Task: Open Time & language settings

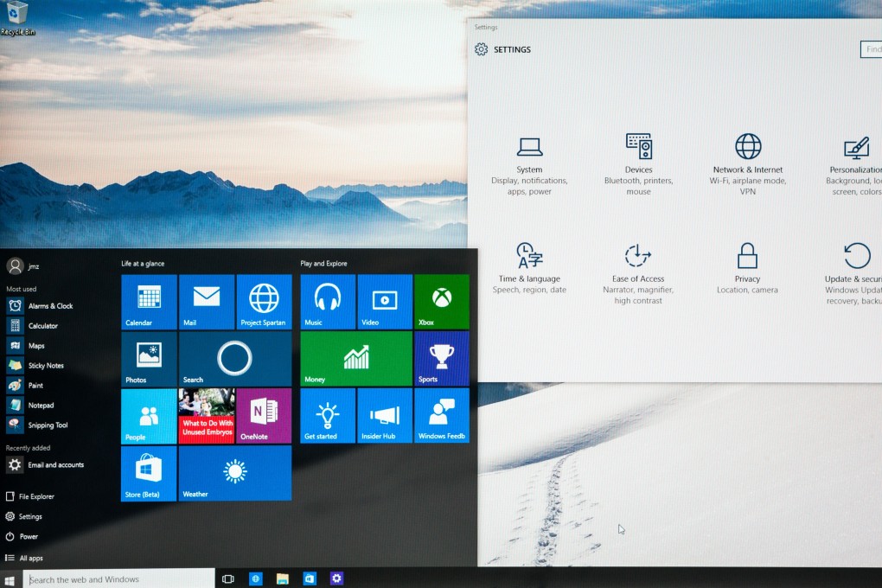Action: 529,268
